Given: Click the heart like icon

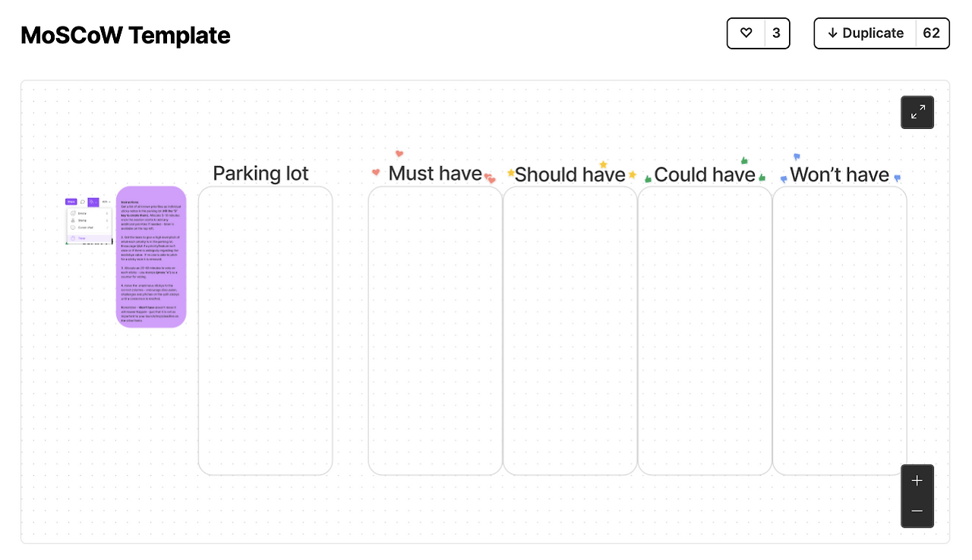Looking at the screenshot, I should click(746, 33).
